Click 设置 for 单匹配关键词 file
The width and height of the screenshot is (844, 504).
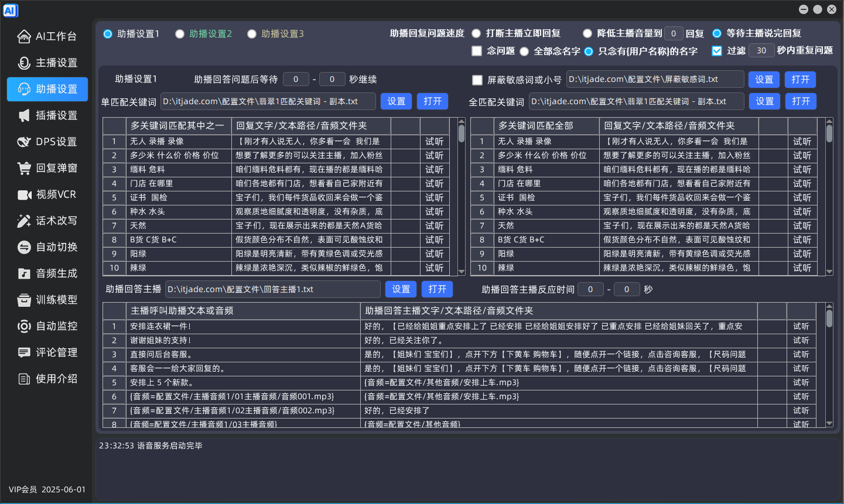point(397,101)
